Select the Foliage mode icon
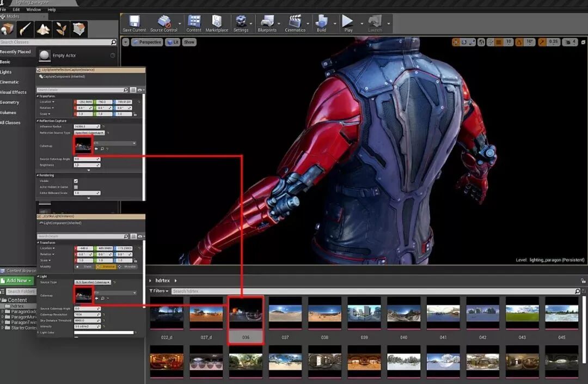 (62, 29)
